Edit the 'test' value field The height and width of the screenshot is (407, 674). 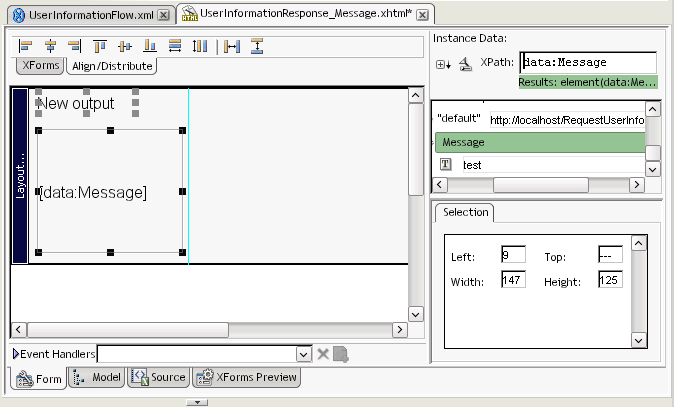pyautogui.click(x=554, y=165)
